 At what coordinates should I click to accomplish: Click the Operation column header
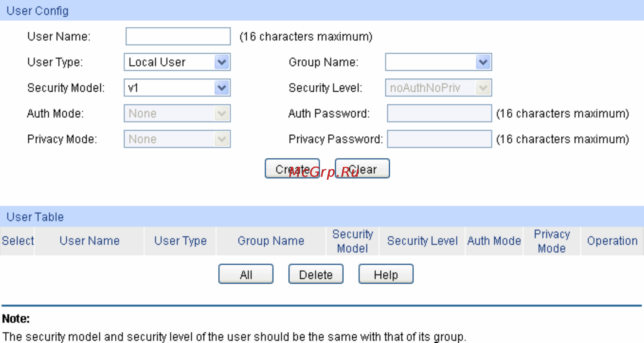(612, 241)
